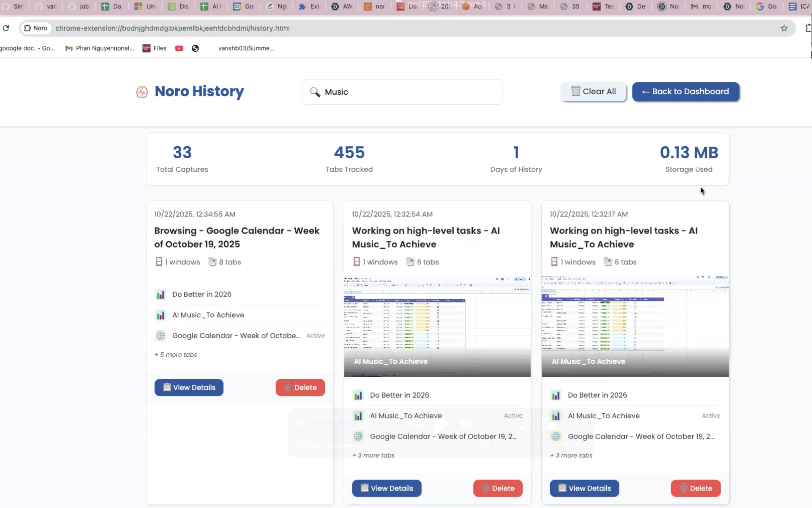Expand '+ 3 more tabs' in middle card
The image size is (812, 508).
tap(373, 455)
